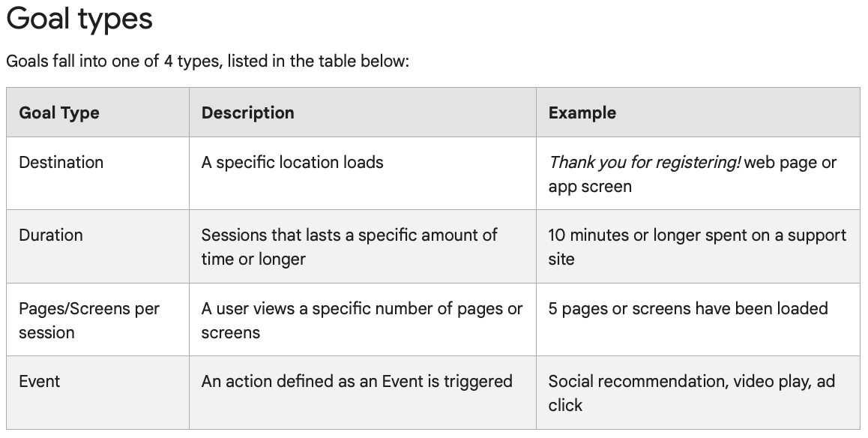Click the 'An action defined as an Event' description
This screenshot has width=868, height=438.
[x=357, y=381]
